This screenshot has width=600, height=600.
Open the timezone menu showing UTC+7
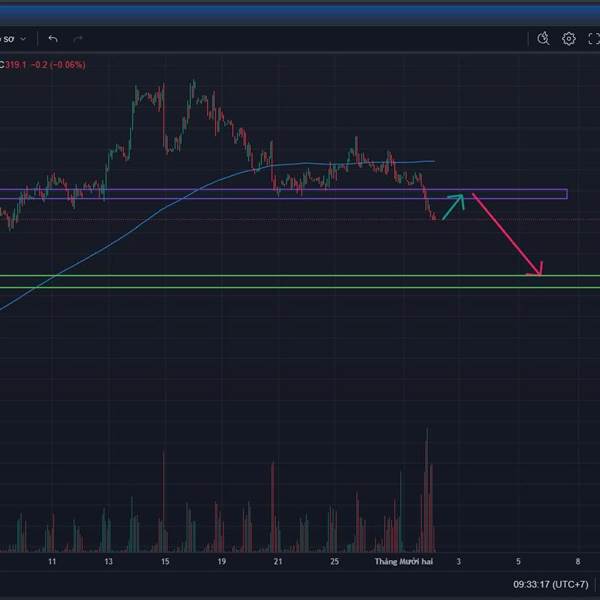pyautogui.click(x=549, y=584)
